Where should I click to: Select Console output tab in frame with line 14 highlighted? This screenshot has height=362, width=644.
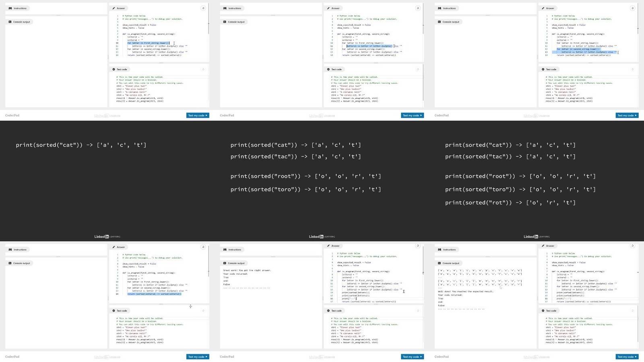coord(19,263)
